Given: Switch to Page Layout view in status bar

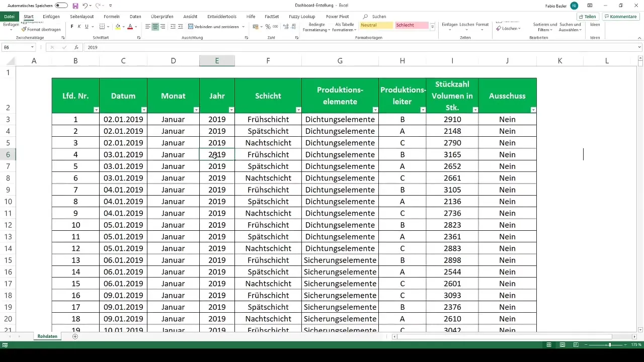Looking at the screenshot, I should click(x=562, y=345).
